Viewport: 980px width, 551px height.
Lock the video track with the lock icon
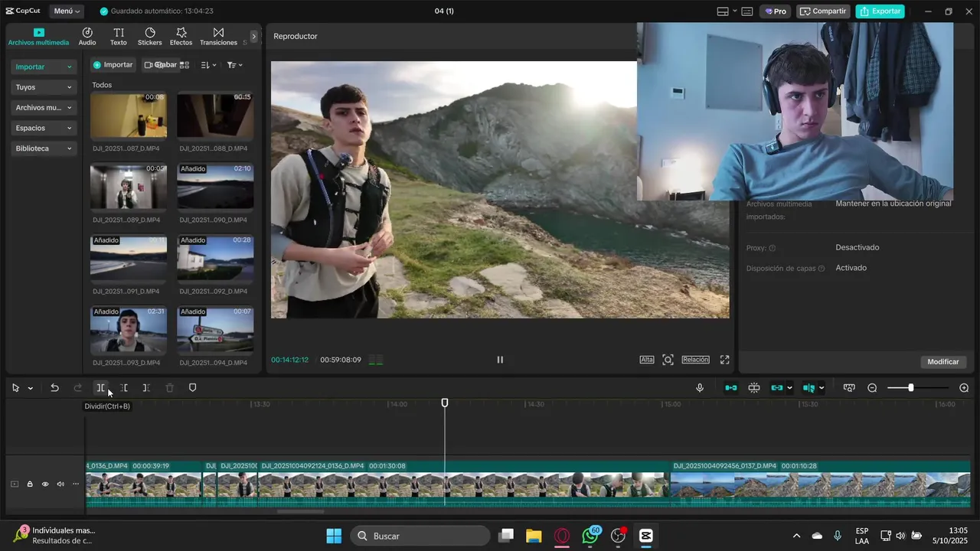30,484
